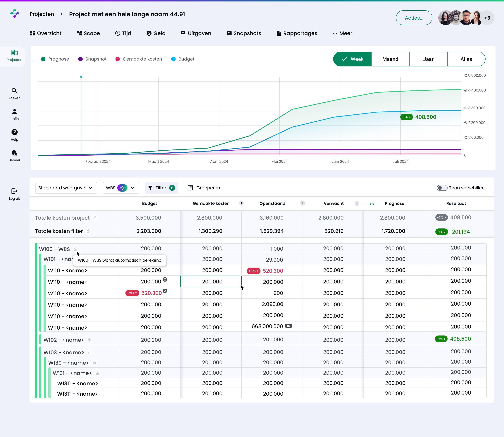Click lock icon next to W103 row
Viewport: 504px width, 437px height.
click(89, 352)
